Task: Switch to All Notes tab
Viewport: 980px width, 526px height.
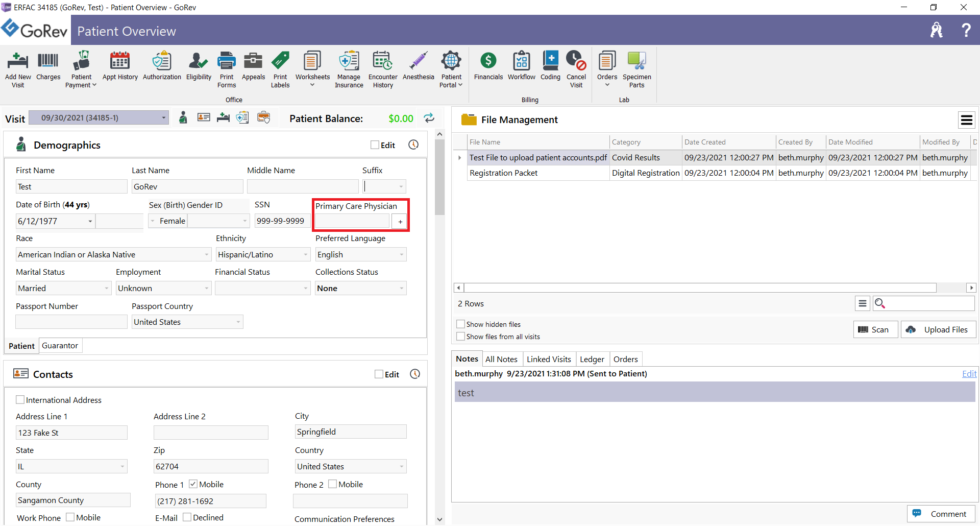Action: 501,359
